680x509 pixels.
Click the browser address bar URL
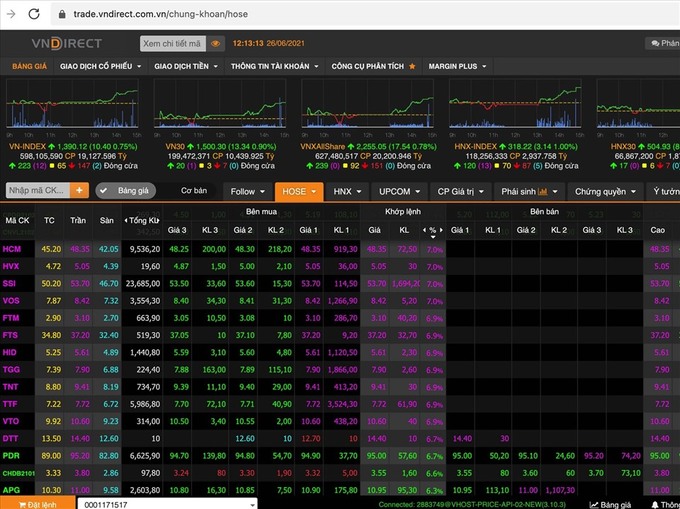click(160, 14)
